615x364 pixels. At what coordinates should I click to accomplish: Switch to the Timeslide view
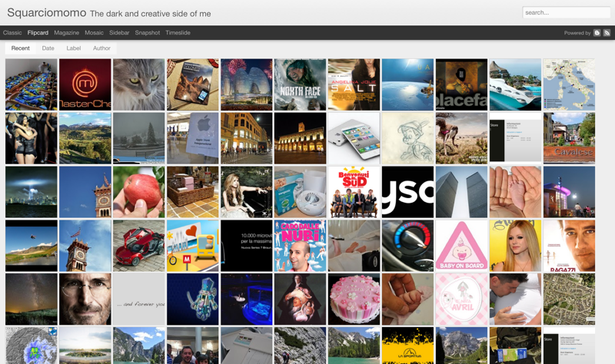[x=178, y=33]
